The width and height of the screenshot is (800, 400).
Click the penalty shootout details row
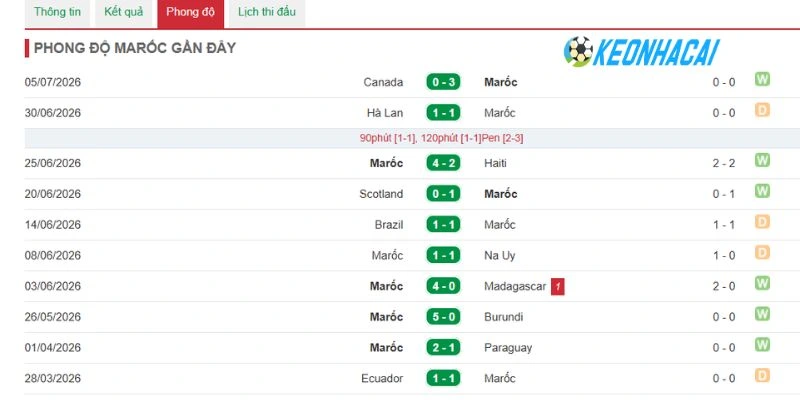coord(412,138)
